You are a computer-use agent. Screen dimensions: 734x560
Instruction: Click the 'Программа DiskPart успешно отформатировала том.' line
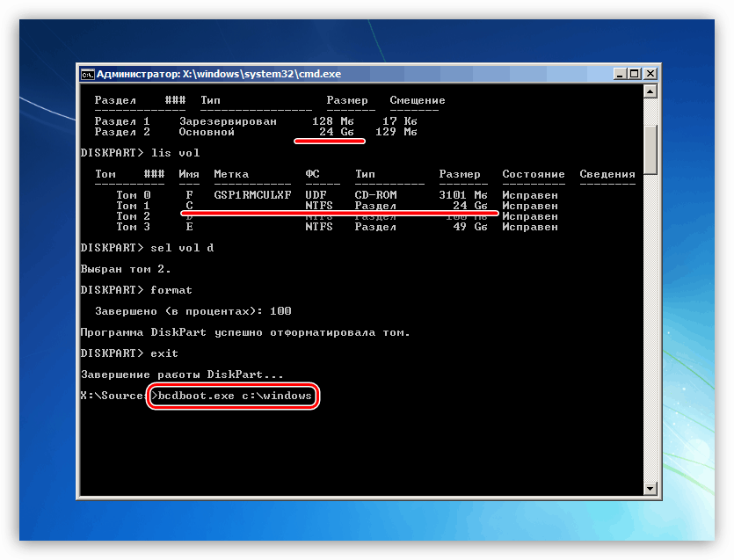click(x=245, y=332)
